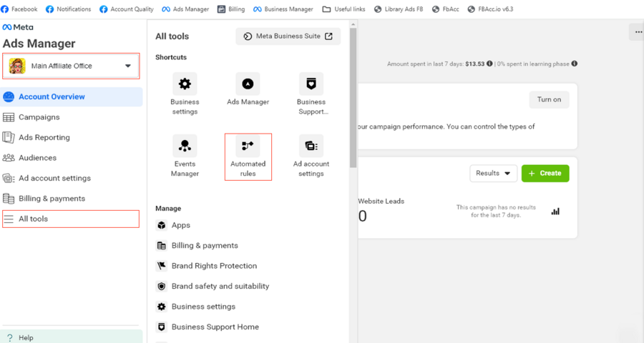The width and height of the screenshot is (644, 343).
Task: Open Events Manager shortcut icon
Action: coord(185,146)
